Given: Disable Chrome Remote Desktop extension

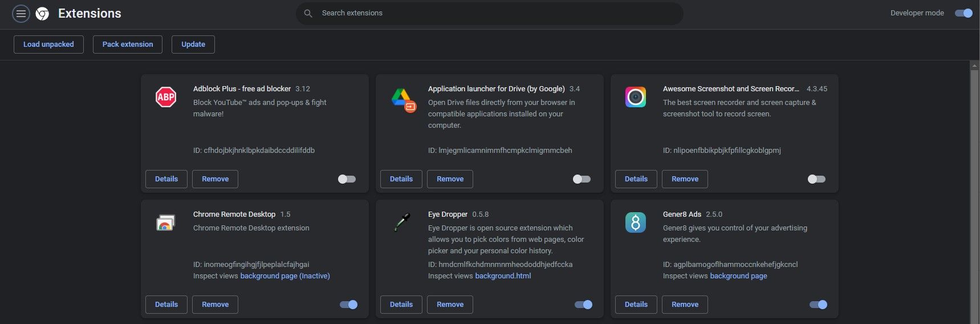Looking at the screenshot, I should [x=348, y=305].
